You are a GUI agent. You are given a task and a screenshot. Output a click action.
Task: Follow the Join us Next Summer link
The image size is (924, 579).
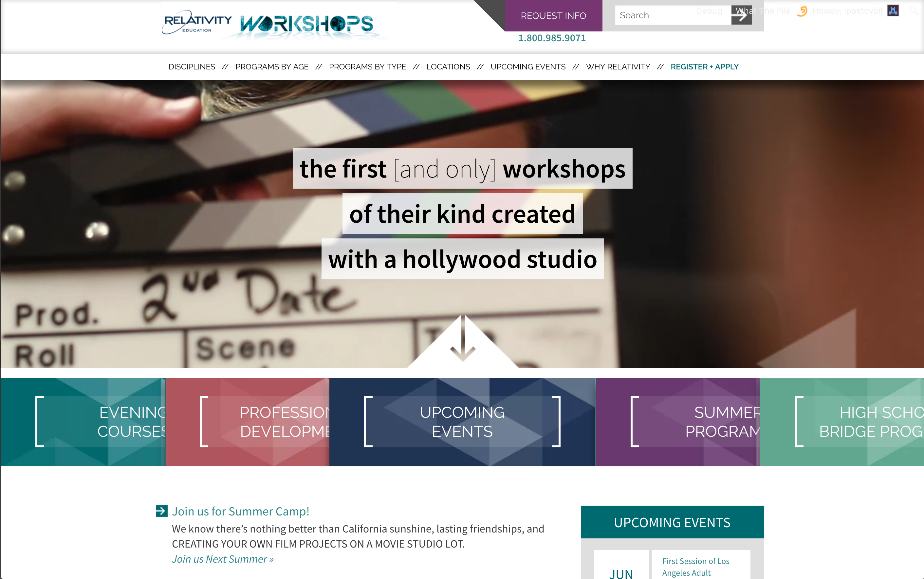coord(223,559)
